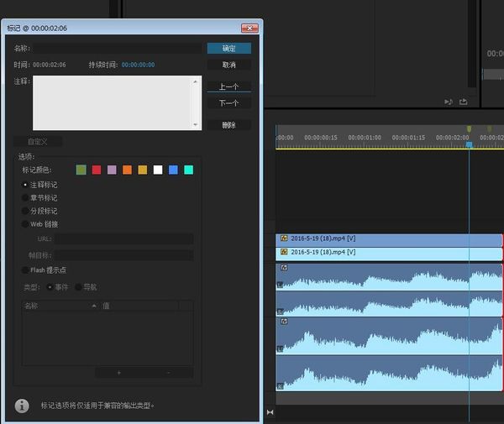Click the scroll-down arrow in the 注释 box

pyautogui.click(x=197, y=125)
